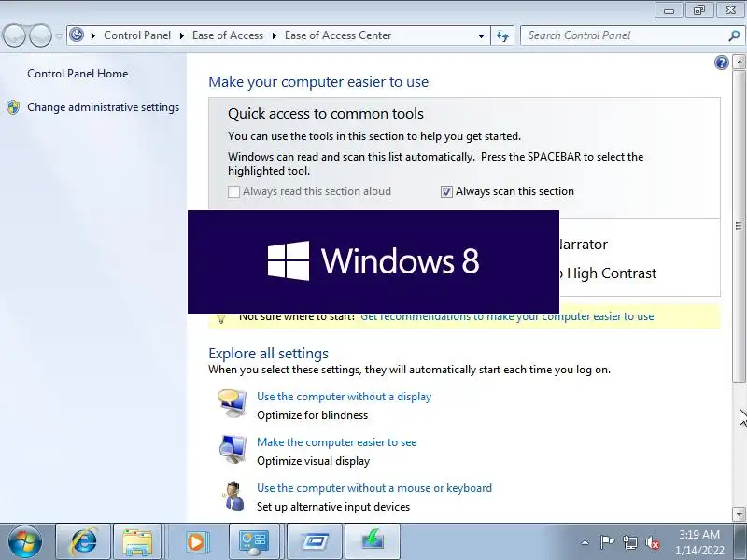Image resolution: width=747 pixels, height=560 pixels.
Task: Expand the root arrow before Control Panel
Action: 92,35
